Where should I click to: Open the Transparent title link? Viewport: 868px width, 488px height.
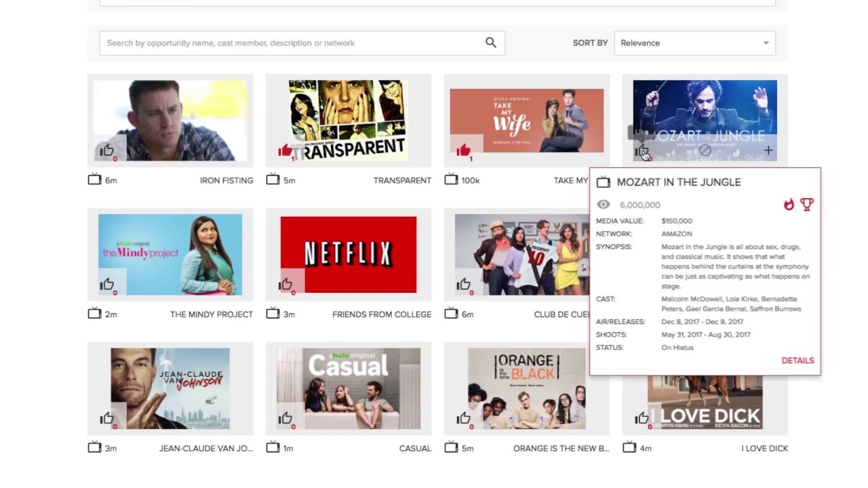point(402,180)
